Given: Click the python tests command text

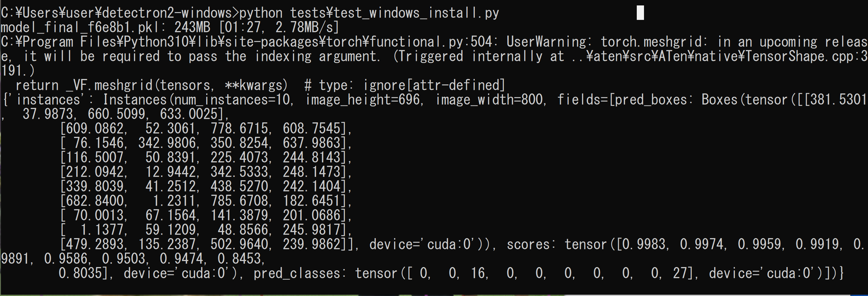Looking at the screenshot, I should coord(369,13).
